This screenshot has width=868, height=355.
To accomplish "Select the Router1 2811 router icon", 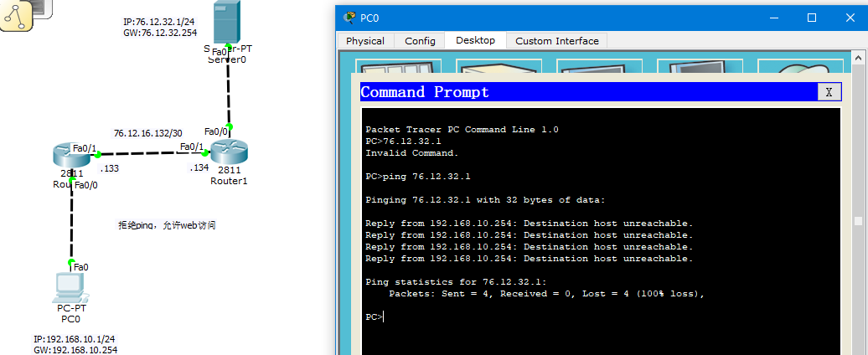I will tap(230, 152).
